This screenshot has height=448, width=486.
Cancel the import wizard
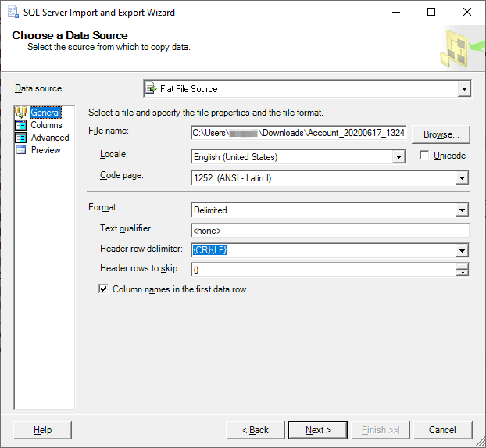point(442,430)
